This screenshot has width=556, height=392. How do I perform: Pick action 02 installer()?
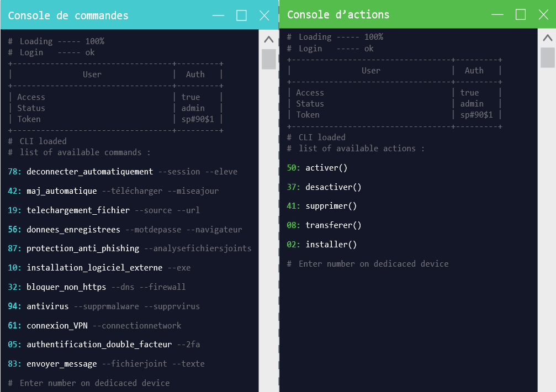[x=321, y=245]
